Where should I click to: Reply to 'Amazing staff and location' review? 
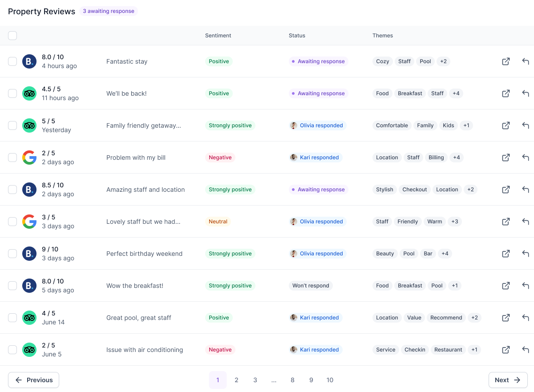526,190
